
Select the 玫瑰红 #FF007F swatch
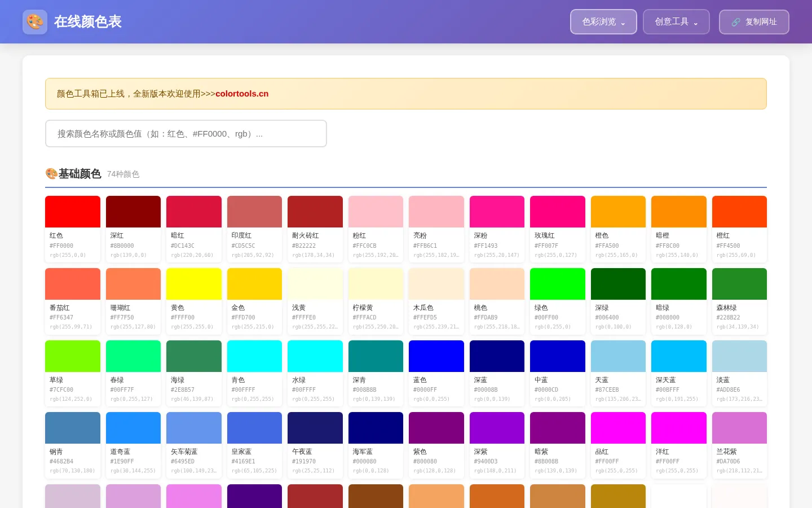point(558,229)
